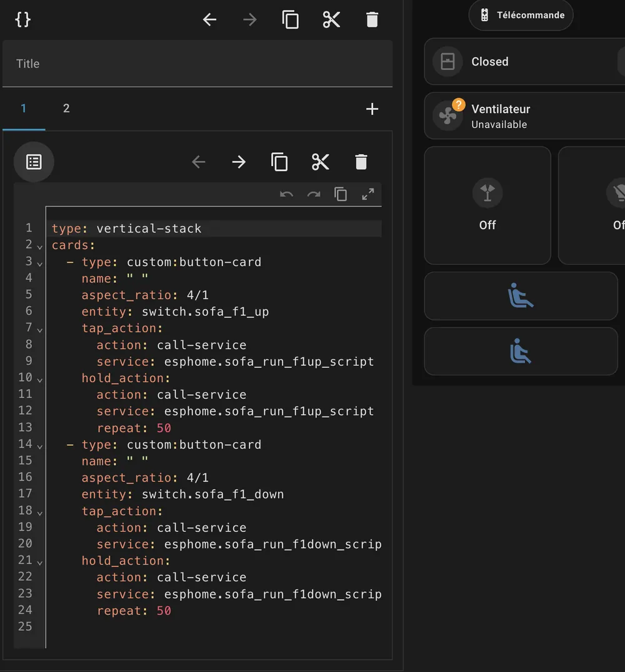The width and height of the screenshot is (625, 672).
Task: Click the top toolbar back arrow
Action: tap(209, 20)
